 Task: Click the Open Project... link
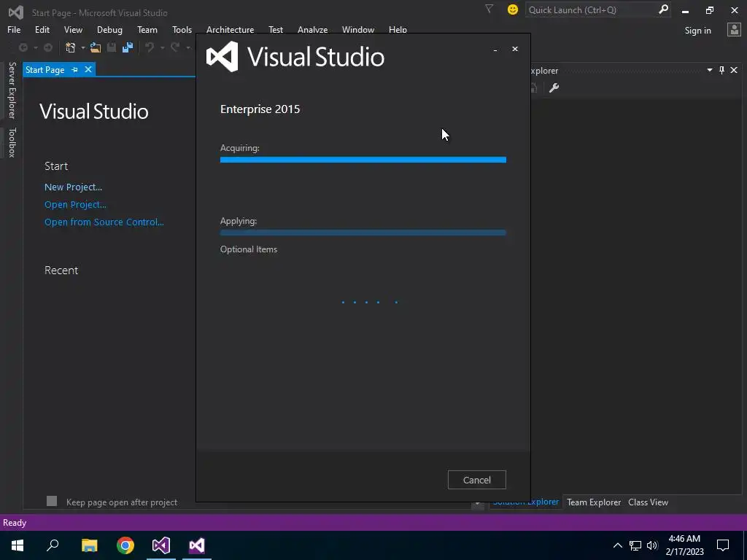[75, 205]
